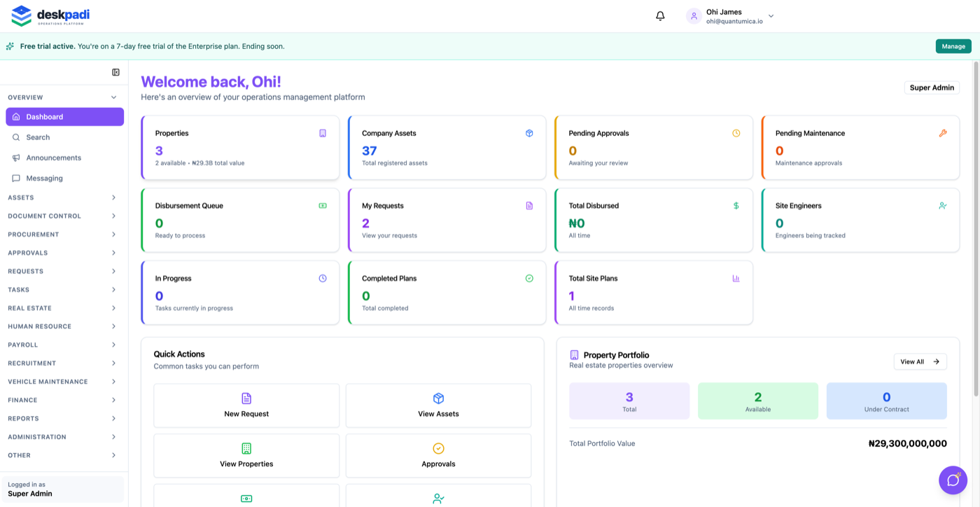
Task: Open the Human Resource menu item
Action: click(x=63, y=326)
